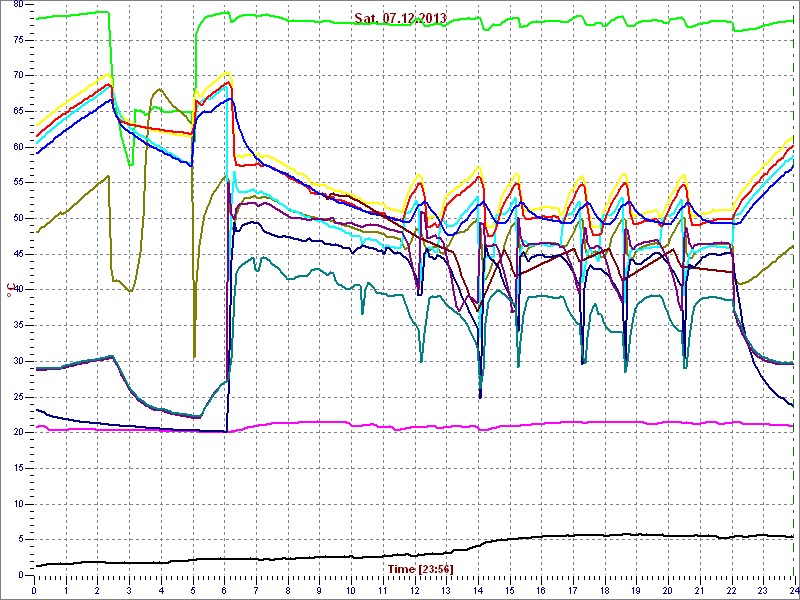The height and width of the screenshot is (600, 800).
Task: Click the 65 value on temperature axis
Action: pyautogui.click(x=18, y=111)
